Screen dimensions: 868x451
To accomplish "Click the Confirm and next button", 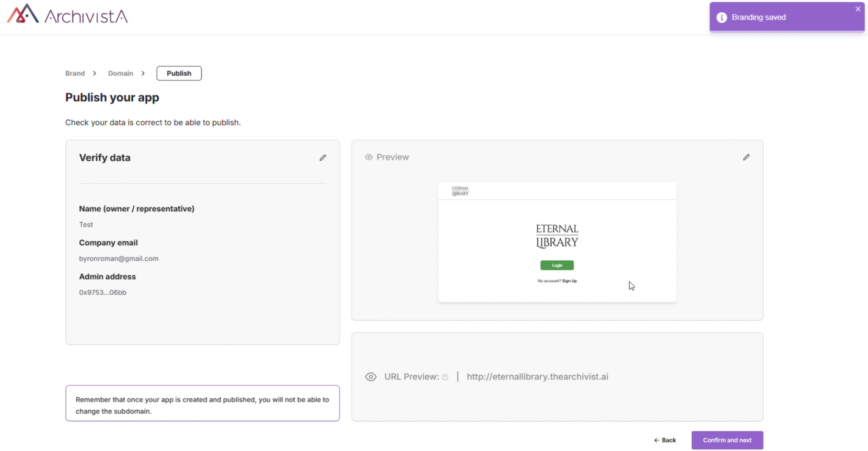I will click(x=727, y=440).
